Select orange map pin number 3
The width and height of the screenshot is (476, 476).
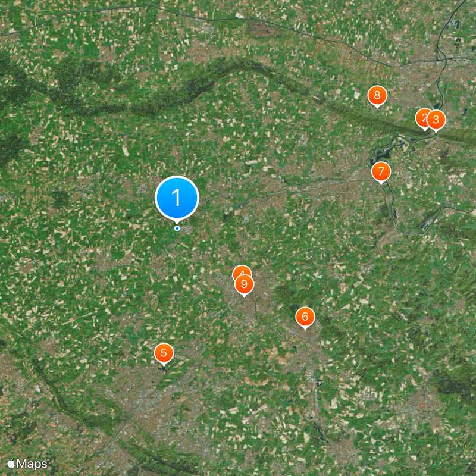click(x=436, y=120)
